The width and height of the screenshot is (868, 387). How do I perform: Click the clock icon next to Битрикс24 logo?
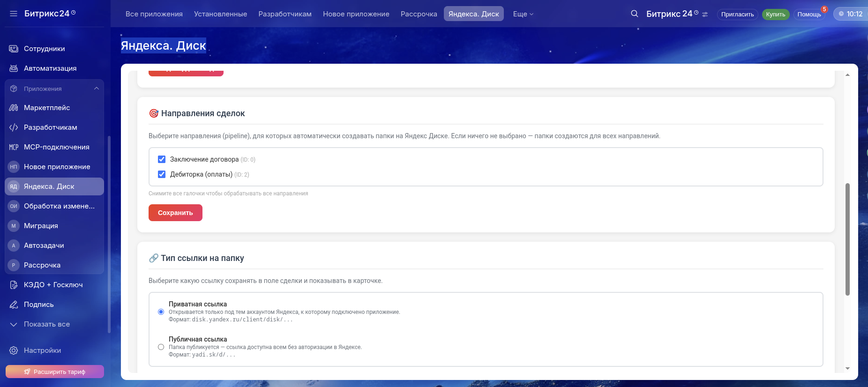[74, 13]
